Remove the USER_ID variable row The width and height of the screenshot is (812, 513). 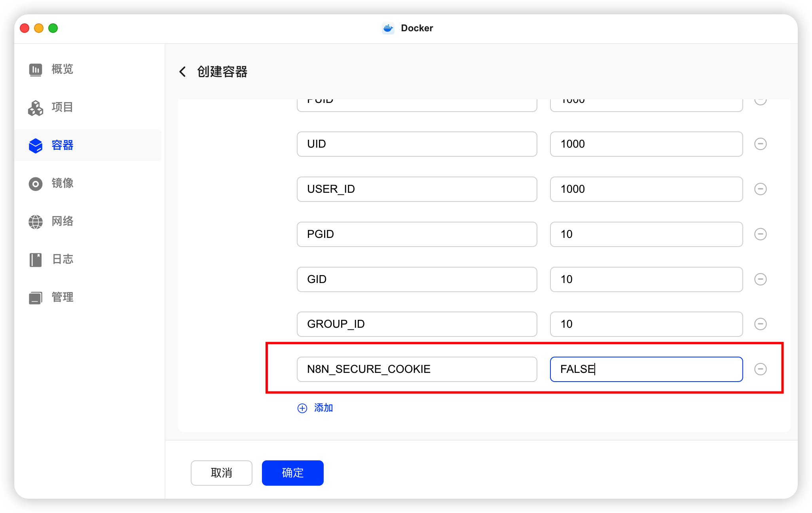760,189
